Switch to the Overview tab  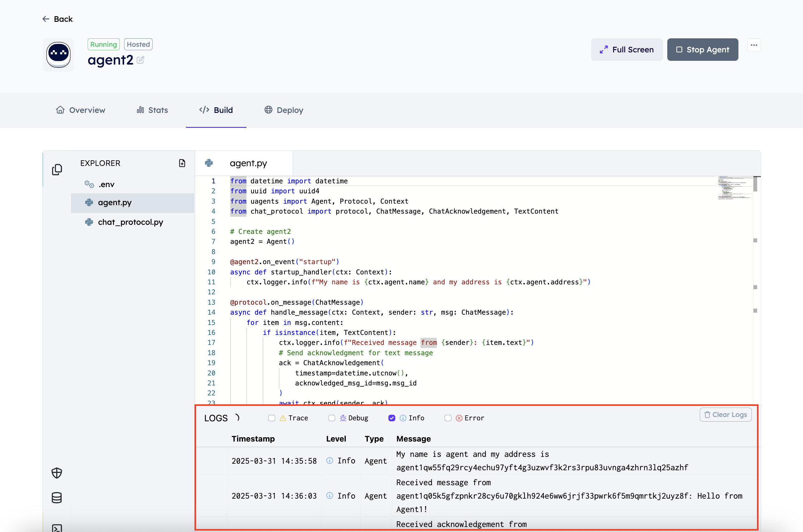point(80,110)
